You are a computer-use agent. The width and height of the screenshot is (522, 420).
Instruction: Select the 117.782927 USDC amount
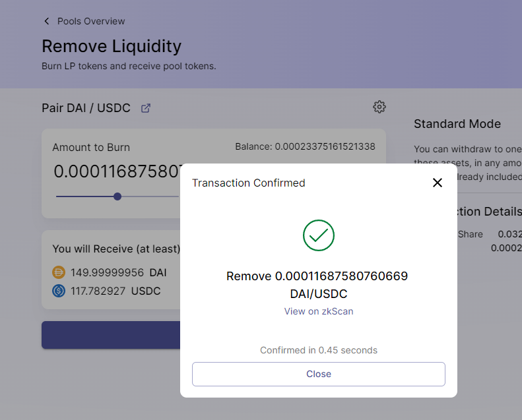pyautogui.click(x=115, y=291)
